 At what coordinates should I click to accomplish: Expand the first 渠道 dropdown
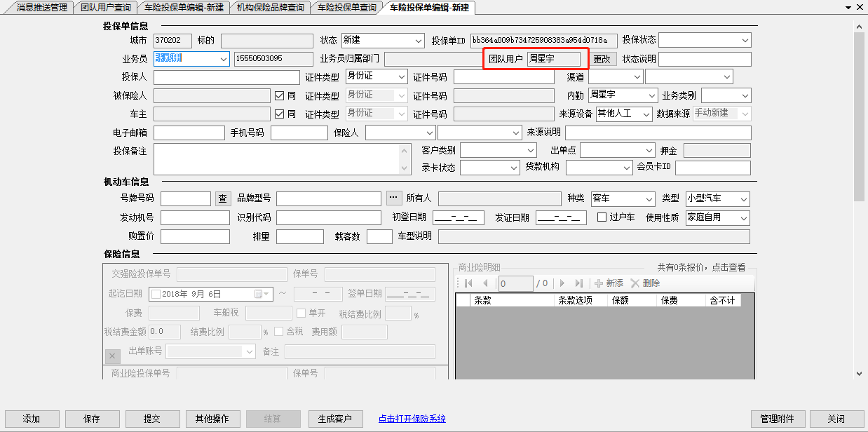(637, 76)
